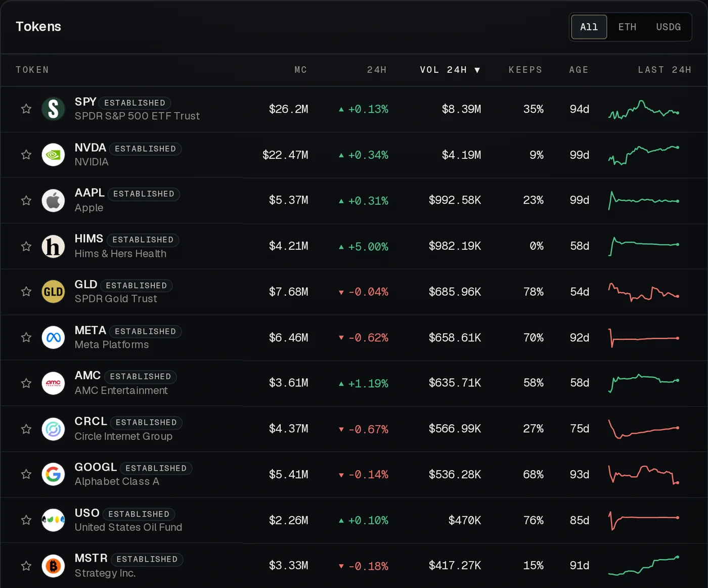This screenshot has height=588, width=708.
Task: Click the ESTABLISHED badge next to AMC
Action: click(141, 377)
